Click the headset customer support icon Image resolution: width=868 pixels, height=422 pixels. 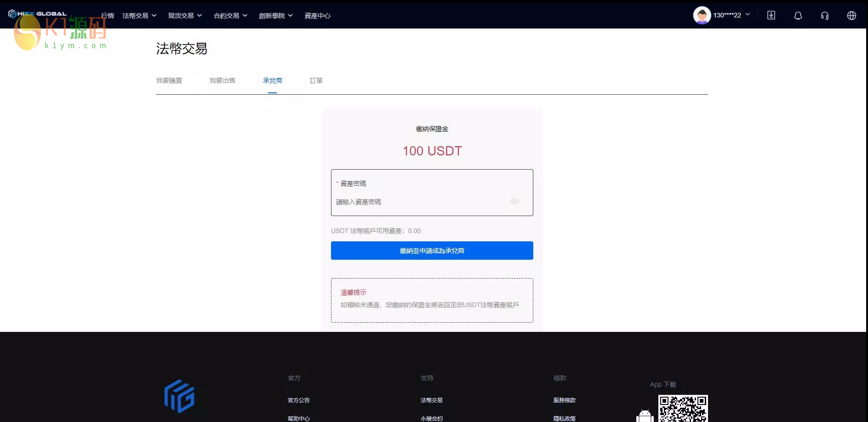coord(824,15)
